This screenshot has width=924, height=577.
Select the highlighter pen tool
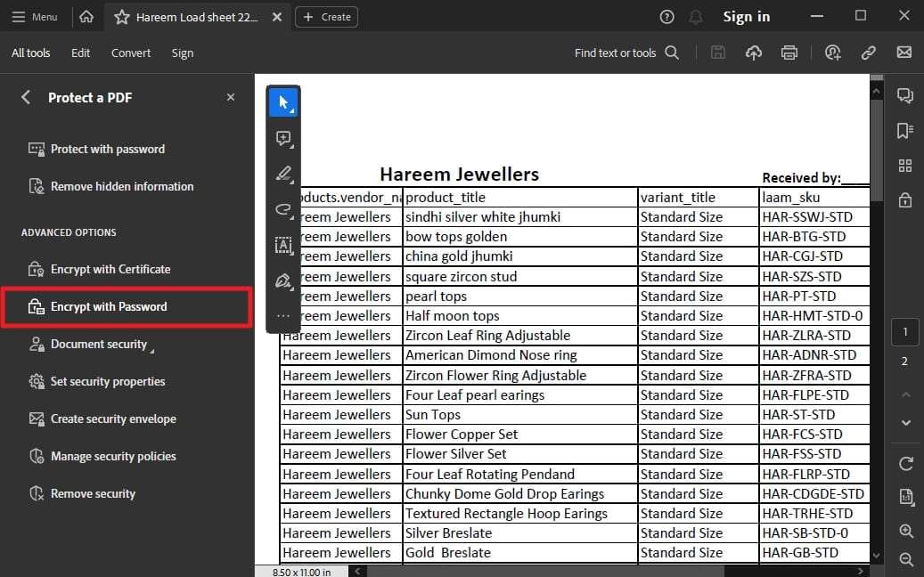pyautogui.click(x=283, y=174)
